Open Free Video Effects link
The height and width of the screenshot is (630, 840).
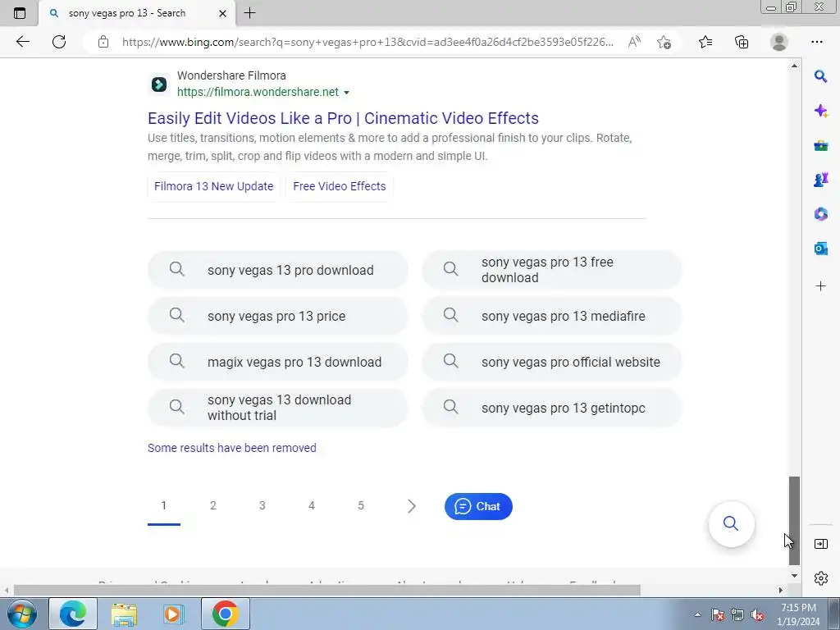pyautogui.click(x=339, y=186)
